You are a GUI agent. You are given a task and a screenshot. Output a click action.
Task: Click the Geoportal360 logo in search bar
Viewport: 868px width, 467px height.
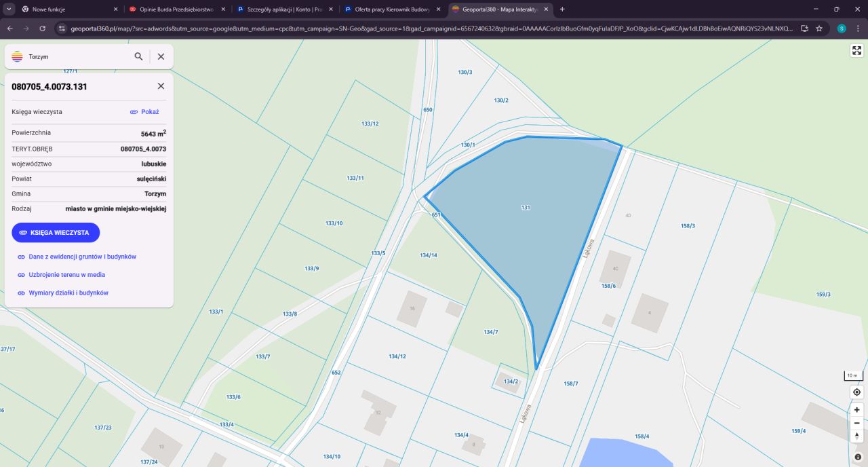[x=18, y=56]
